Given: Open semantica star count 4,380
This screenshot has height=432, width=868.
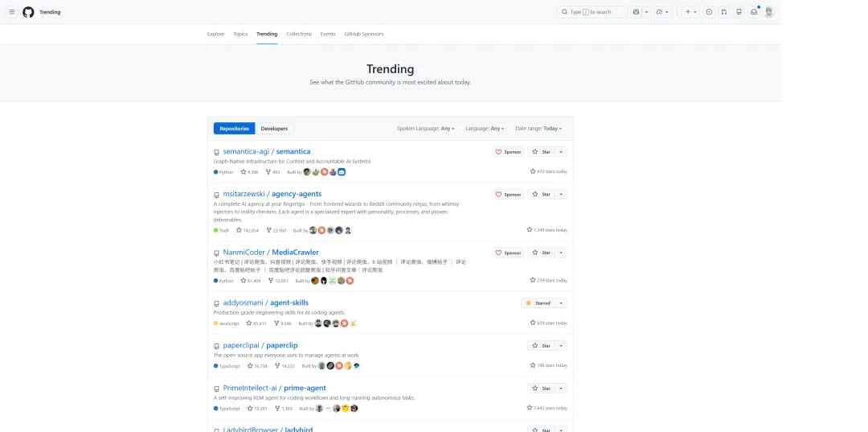Looking at the screenshot, I should click(250, 172).
